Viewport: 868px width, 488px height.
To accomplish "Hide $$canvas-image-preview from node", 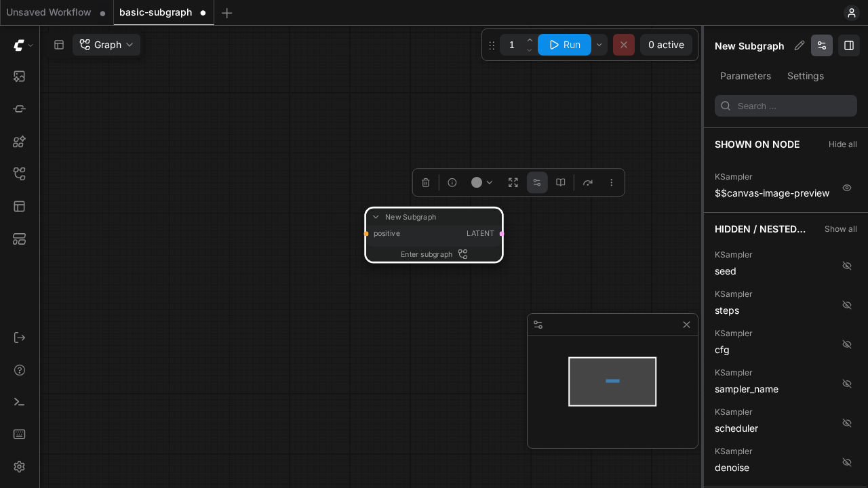I will click(847, 188).
